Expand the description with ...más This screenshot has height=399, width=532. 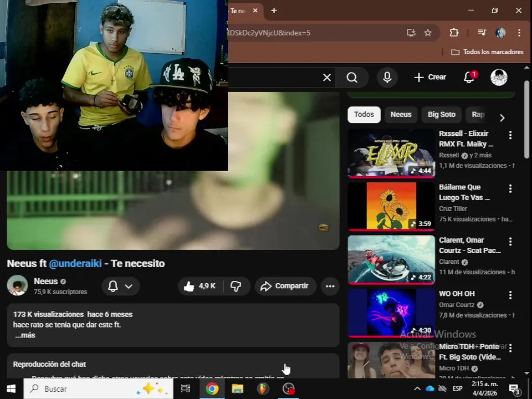tap(25, 335)
